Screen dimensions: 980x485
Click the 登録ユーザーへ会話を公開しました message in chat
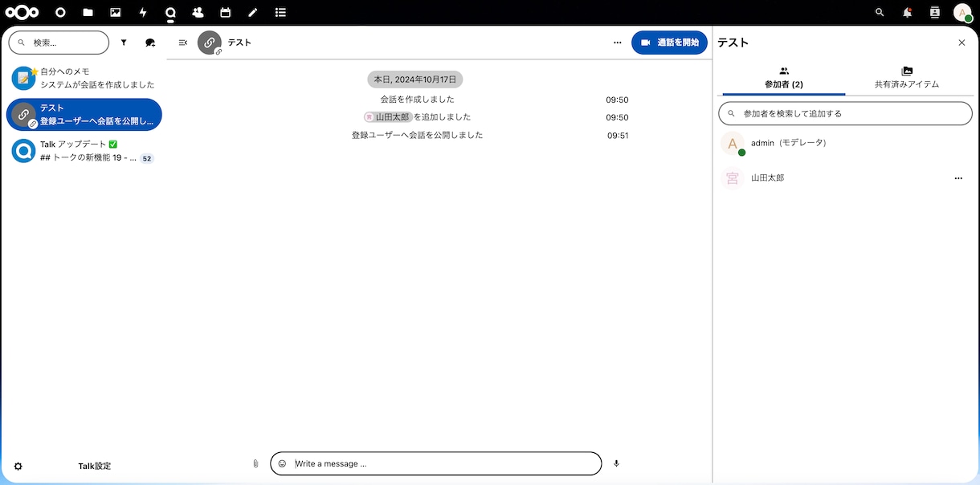click(418, 136)
